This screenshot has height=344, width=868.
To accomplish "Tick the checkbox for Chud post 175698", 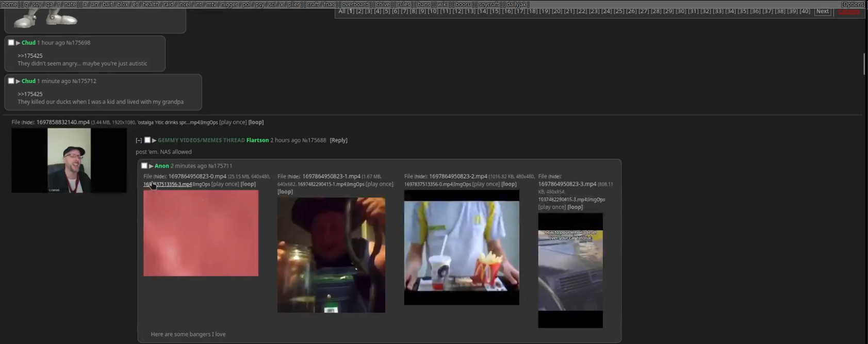I will tap(11, 42).
